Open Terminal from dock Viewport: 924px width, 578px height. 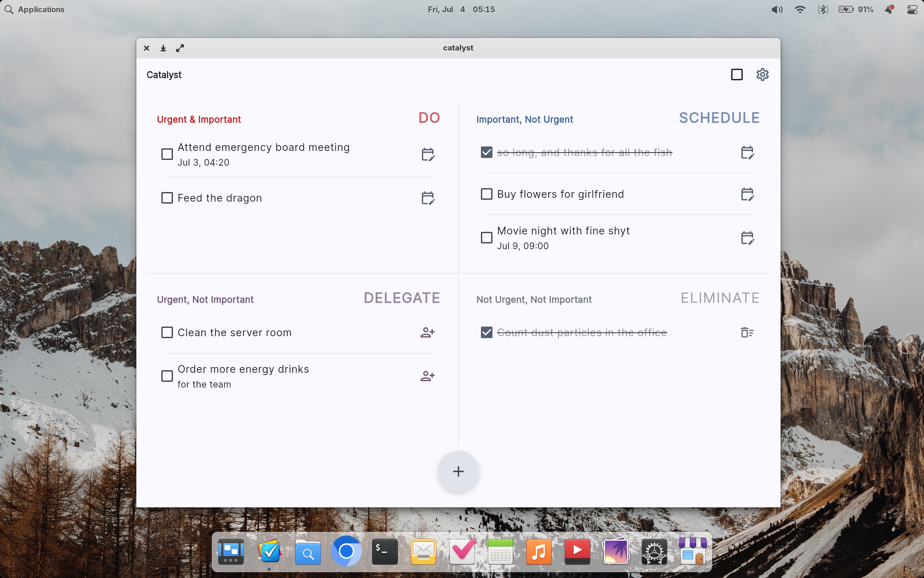(x=385, y=552)
